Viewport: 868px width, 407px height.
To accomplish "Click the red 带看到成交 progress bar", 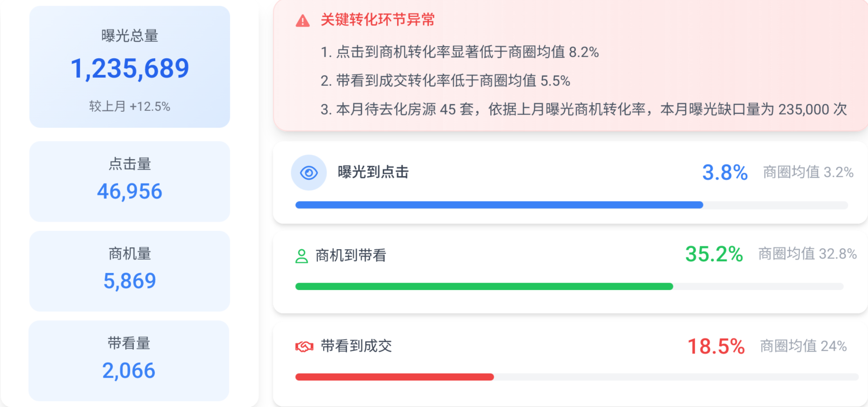I will 394,377.
